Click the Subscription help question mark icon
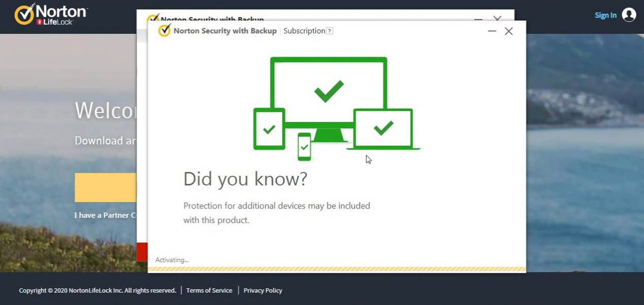Viewport: 644px width, 305px height. pyautogui.click(x=330, y=31)
